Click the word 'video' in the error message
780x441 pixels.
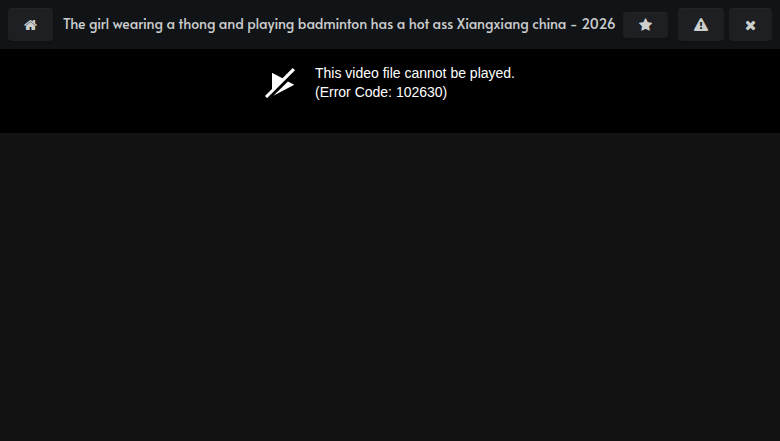click(362, 74)
